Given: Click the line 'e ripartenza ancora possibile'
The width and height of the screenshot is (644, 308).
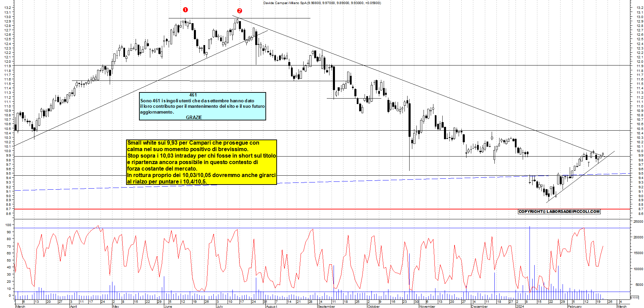Looking at the screenshot, I should pos(193,162).
